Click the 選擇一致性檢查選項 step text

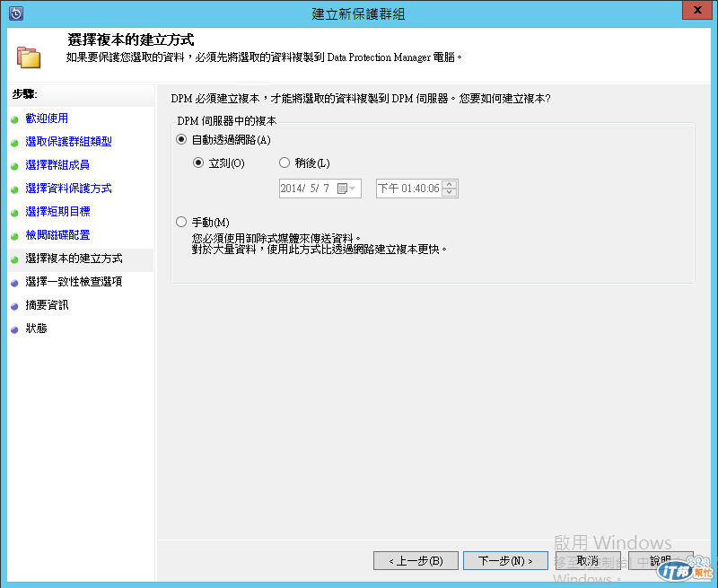click(x=74, y=282)
